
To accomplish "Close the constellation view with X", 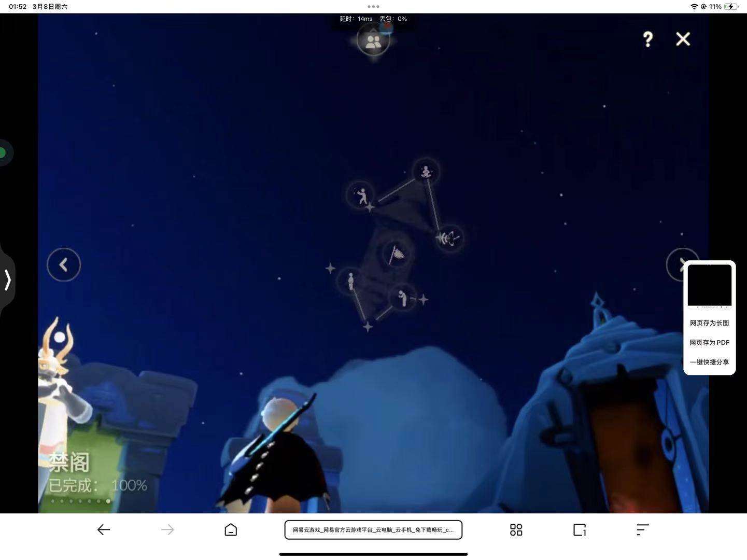I will click(683, 39).
